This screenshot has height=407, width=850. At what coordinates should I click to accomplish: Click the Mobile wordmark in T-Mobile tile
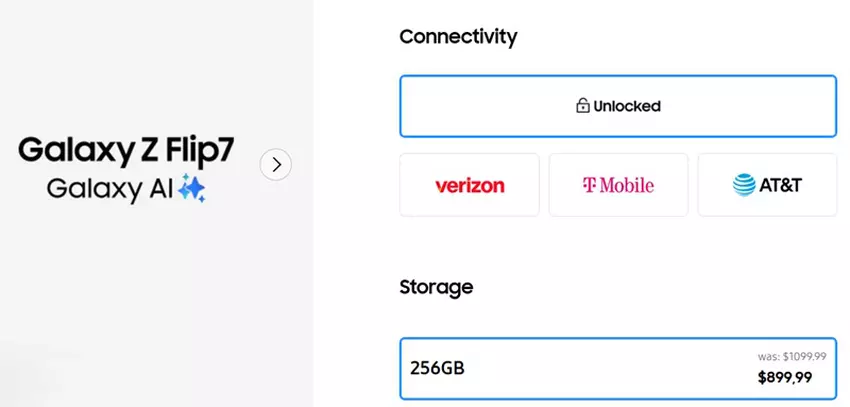tap(626, 185)
